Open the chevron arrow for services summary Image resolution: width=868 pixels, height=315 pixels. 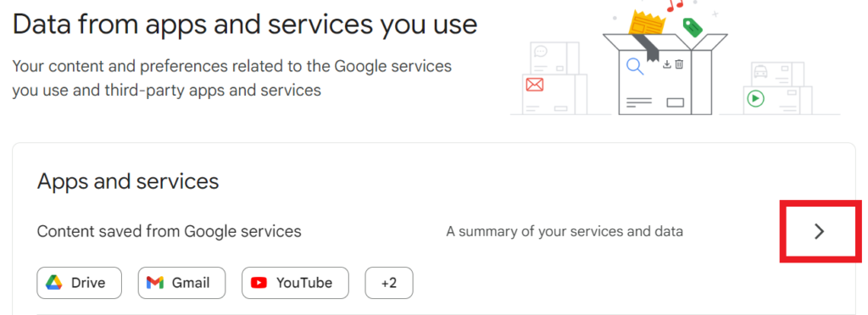820,232
